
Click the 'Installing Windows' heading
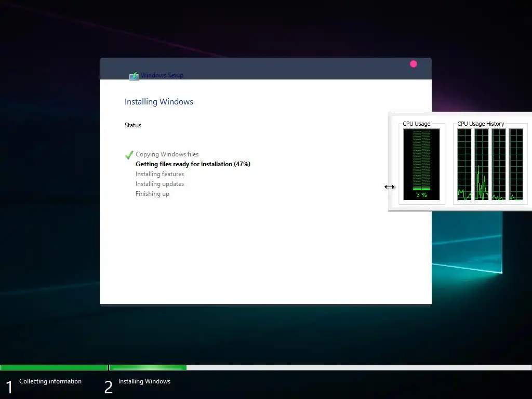coord(159,102)
